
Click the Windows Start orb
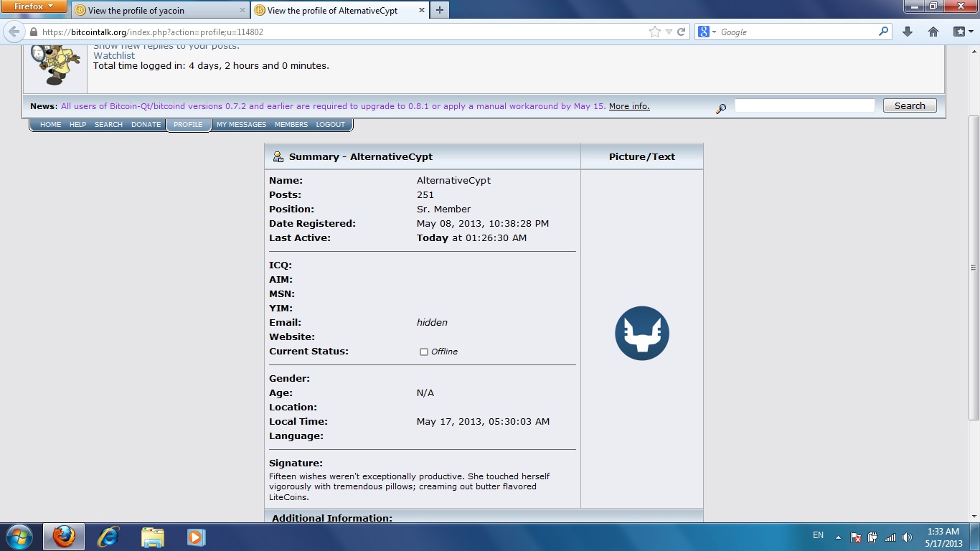[19, 537]
